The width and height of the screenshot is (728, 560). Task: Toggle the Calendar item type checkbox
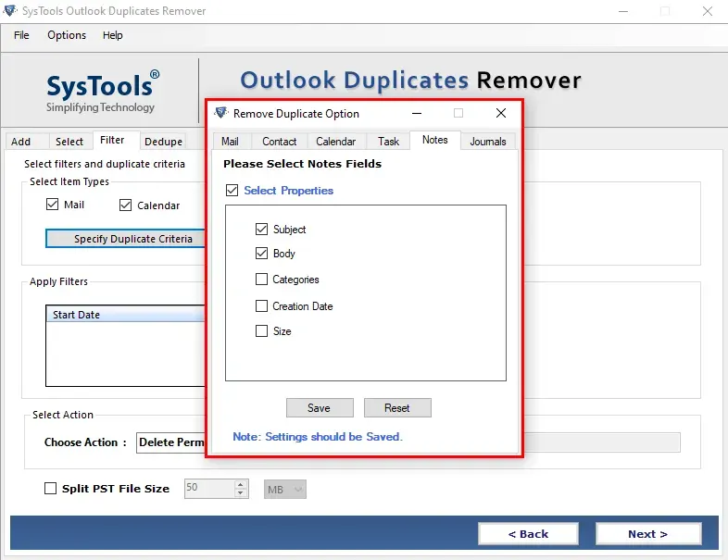tap(125, 205)
